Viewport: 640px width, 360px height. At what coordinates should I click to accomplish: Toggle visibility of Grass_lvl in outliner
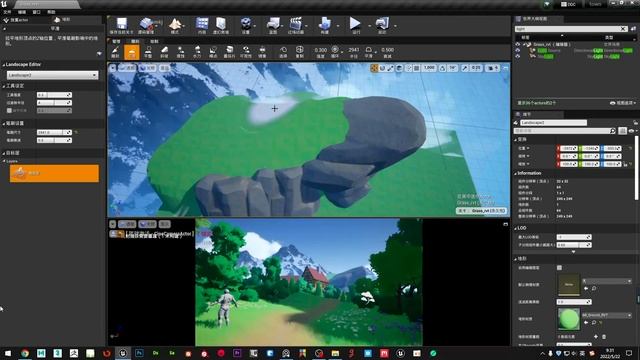[x=518, y=44]
